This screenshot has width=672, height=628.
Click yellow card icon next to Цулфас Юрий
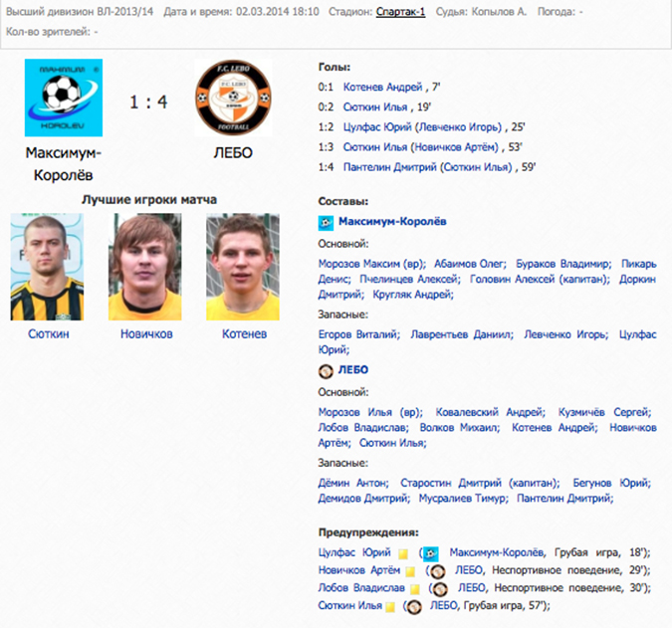(403, 554)
